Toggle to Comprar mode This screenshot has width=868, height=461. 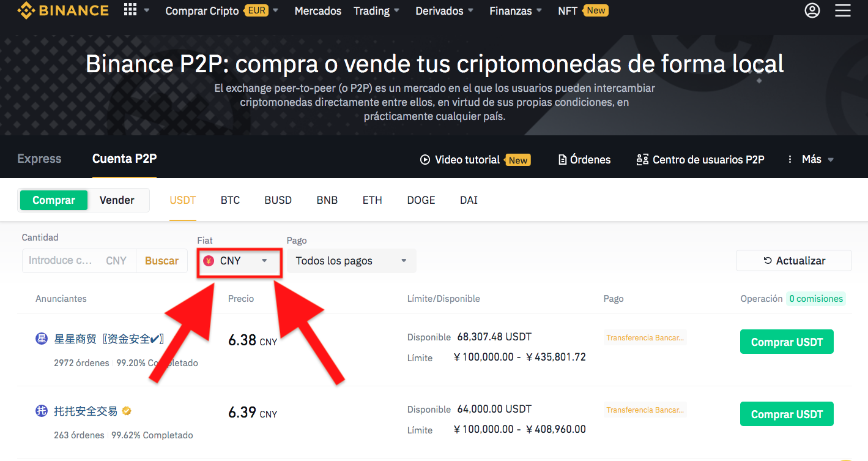point(54,200)
